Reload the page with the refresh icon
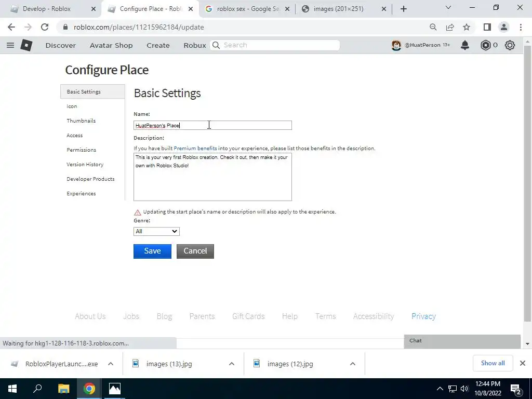The image size is (532, 399). click(45, 27)
